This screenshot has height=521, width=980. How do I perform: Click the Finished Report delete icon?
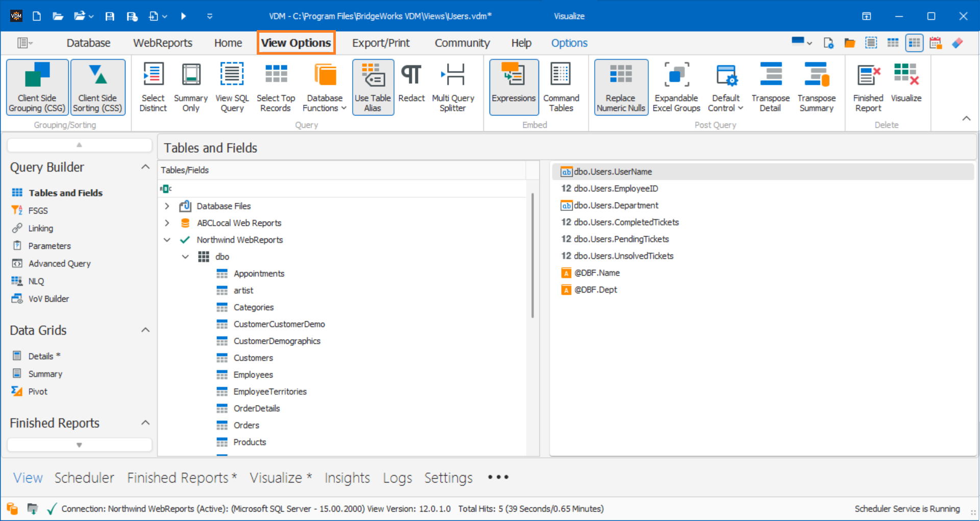click(867, 87)
